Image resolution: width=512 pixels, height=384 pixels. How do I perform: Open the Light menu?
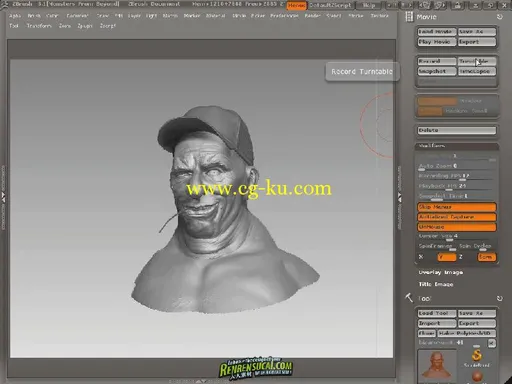pyautogui.click(x=151, y=16)
